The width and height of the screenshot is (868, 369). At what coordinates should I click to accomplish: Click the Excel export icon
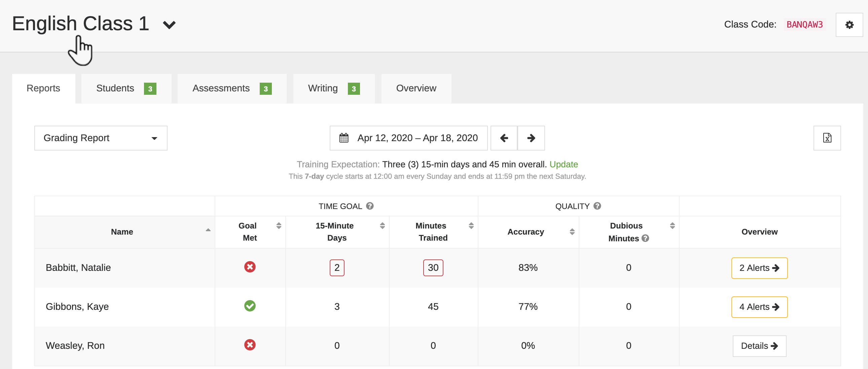pos(827,138)
